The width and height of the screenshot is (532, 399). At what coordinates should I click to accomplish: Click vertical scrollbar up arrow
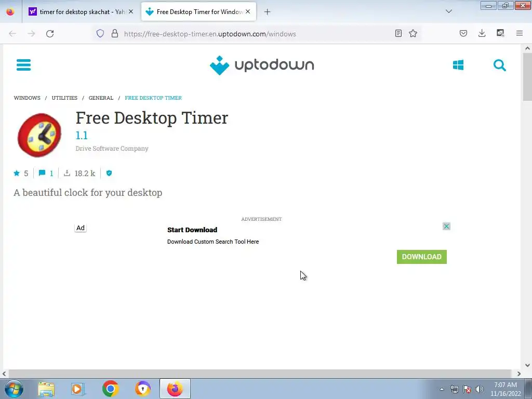(x=527, y=48)
